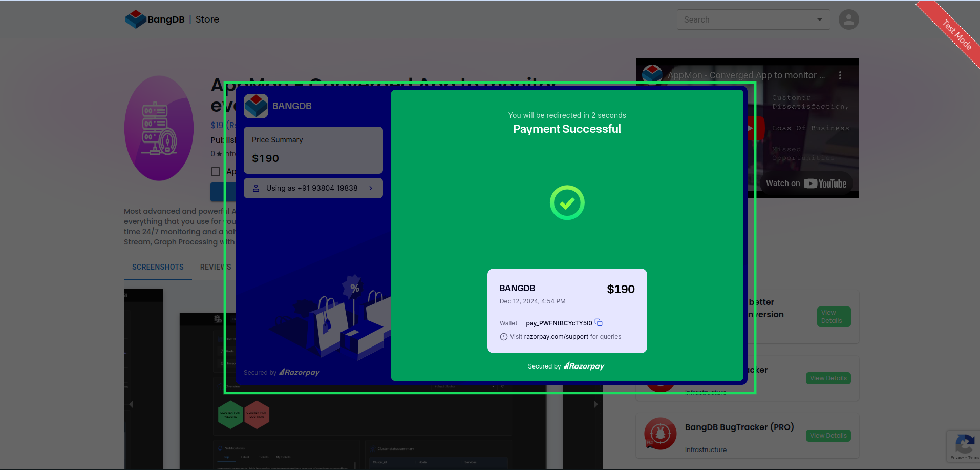Screen dimensions: 980x470
Task: Click the reCAPTCHA badge
Action: tap(964, 446)
